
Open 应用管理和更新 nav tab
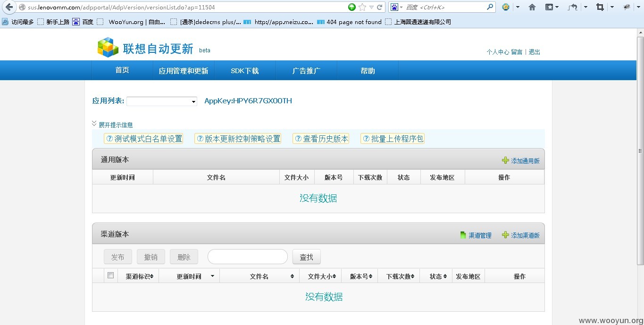(x=184, y=71)
